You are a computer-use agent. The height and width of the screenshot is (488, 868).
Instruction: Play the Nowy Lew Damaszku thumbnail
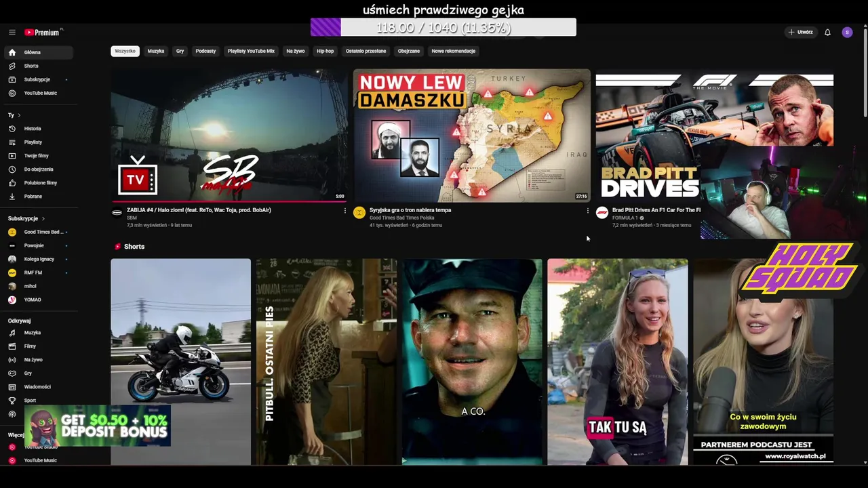pyautogui.click(x=472, y=135)
